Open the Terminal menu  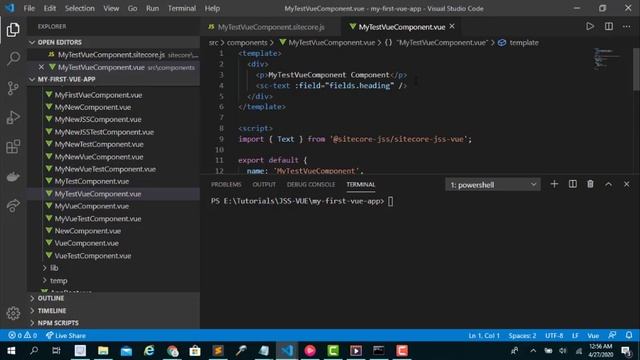click(182, 8)
